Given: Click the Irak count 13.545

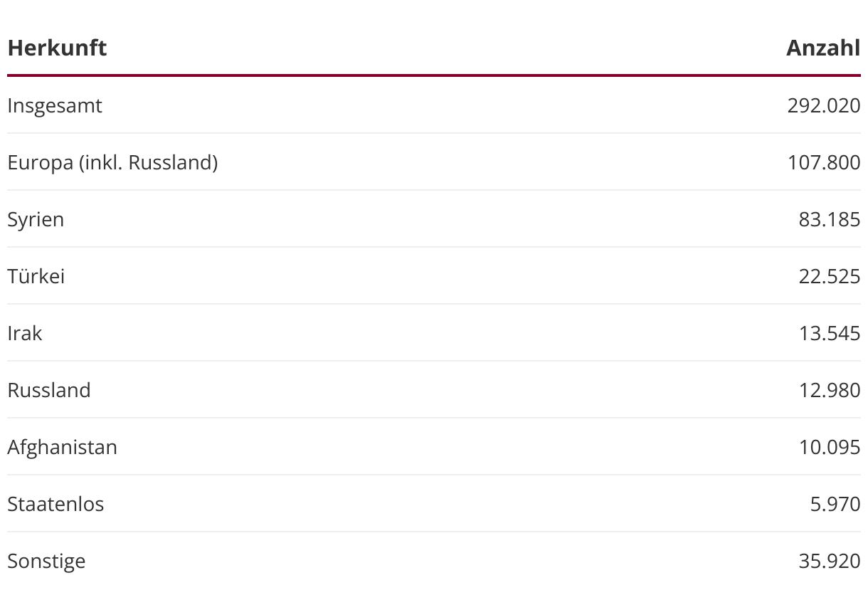Looking at the screenshot, I should [x=830, y=333].
